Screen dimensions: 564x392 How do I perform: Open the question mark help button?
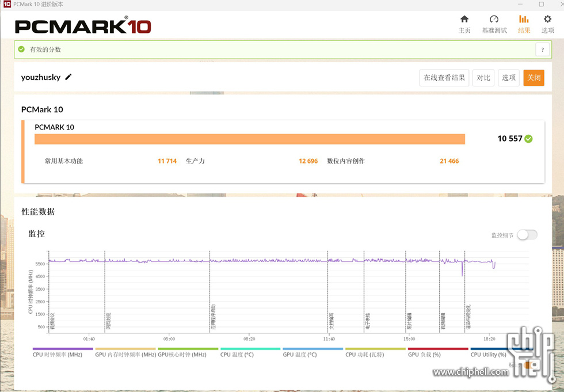click(542, 50)
